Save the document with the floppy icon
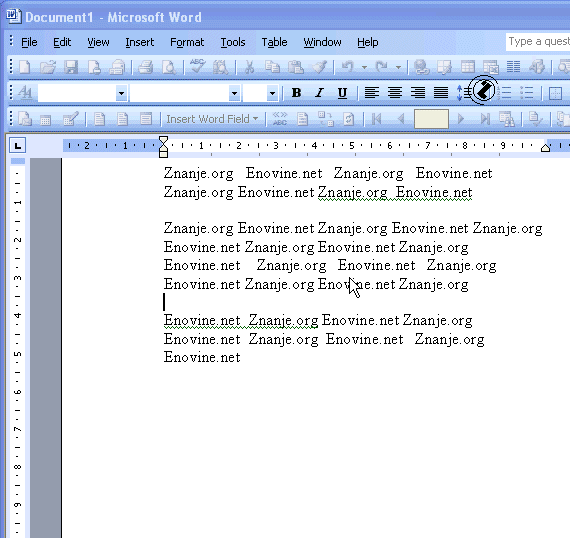The height and width of the screenshot is (538, 570). coord(71,67)
